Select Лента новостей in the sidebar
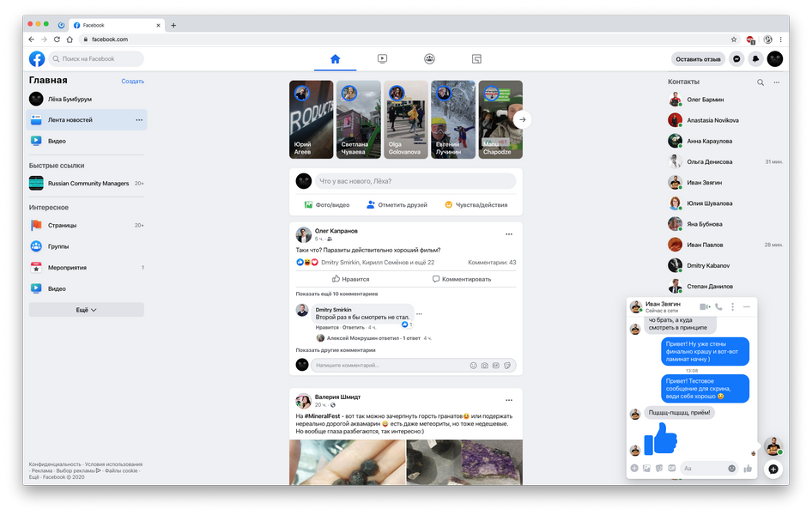 87,120
